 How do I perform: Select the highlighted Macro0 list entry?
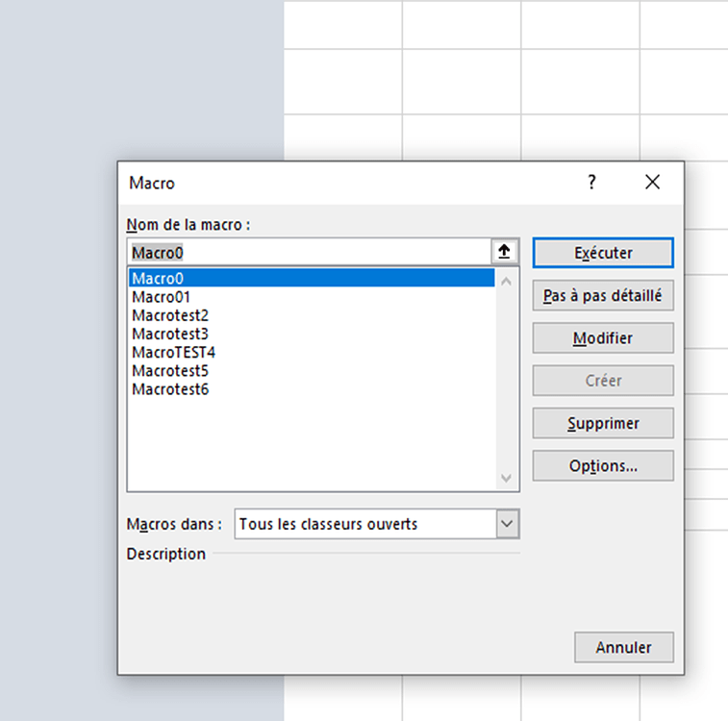(312, 279)
